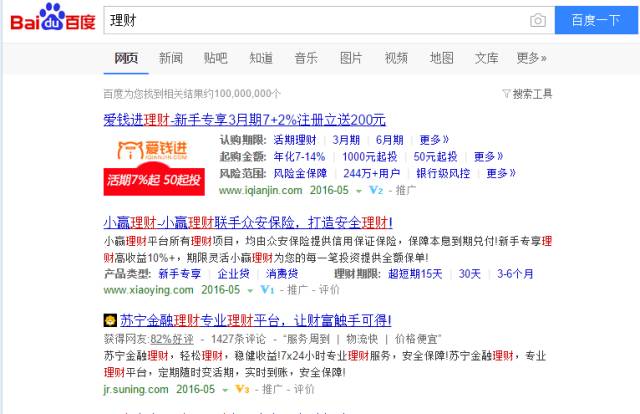Image resolution: width=640 pixels, height=414 pixels.
Task: Click the 3-6个月 term link
Action: coord(515,274)
